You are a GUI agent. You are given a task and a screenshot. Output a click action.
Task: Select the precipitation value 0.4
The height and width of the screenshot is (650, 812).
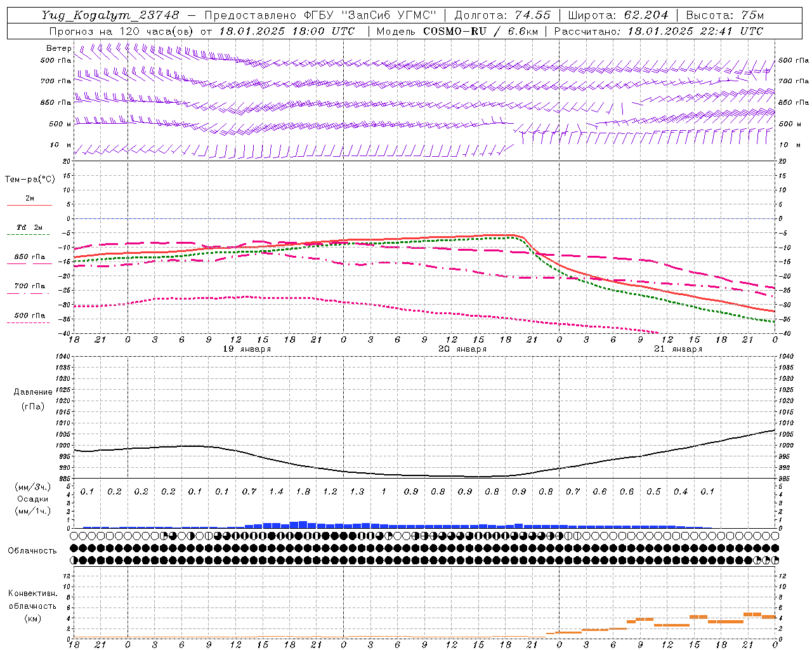[x=681, y=491]
